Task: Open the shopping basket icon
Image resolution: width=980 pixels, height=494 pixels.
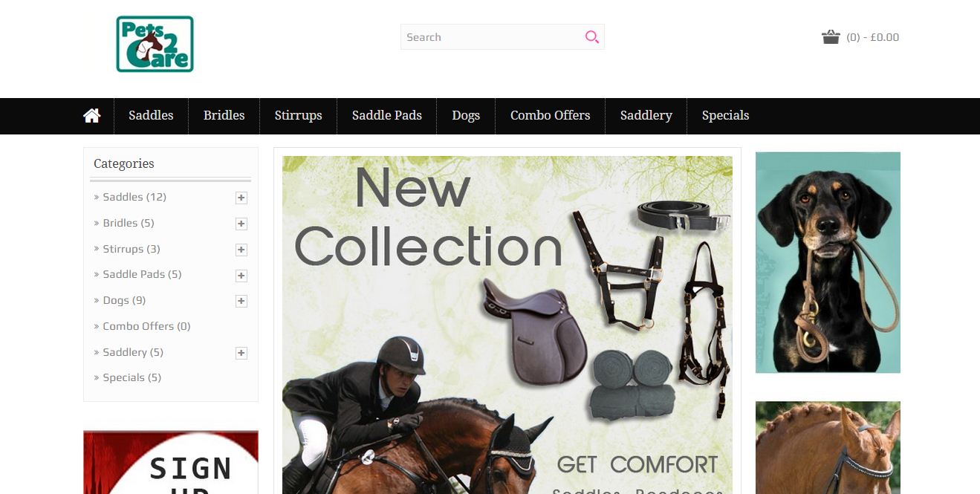Action: click(831, 37)
